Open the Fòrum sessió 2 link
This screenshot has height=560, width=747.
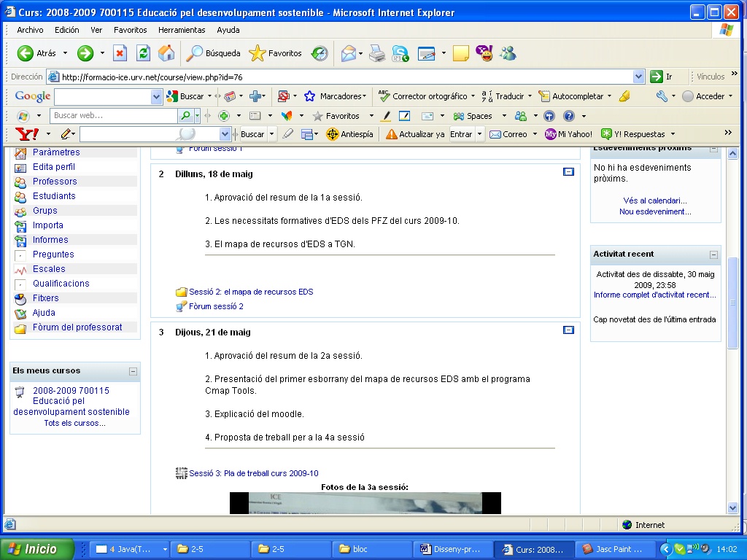pyautogui.click(x=216, y=306)
